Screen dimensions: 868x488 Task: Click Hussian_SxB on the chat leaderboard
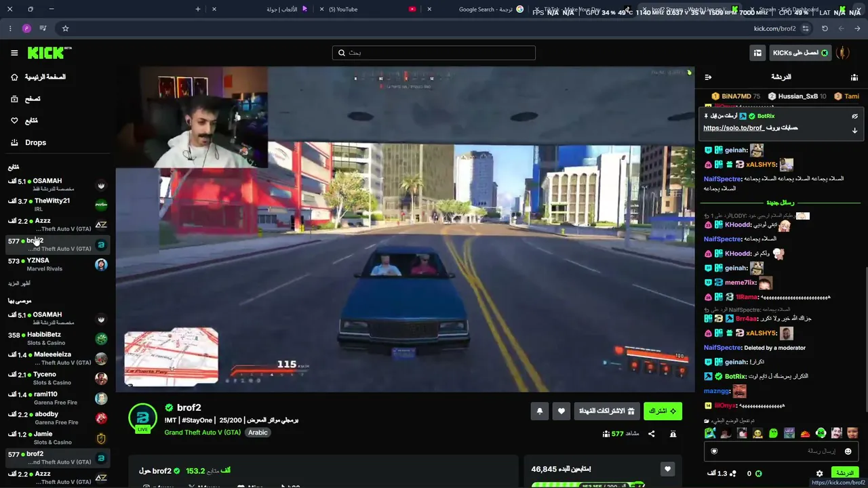[x=798, y=96]
